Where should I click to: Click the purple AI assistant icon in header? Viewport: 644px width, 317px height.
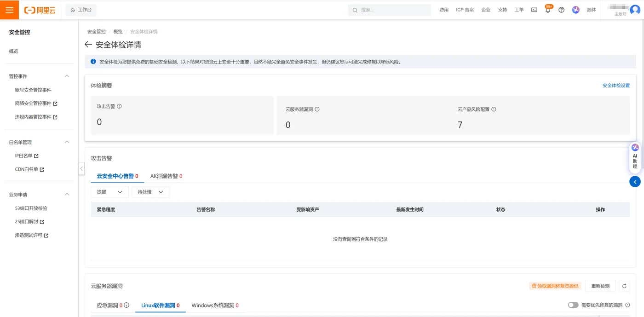(x=575, y=10)
